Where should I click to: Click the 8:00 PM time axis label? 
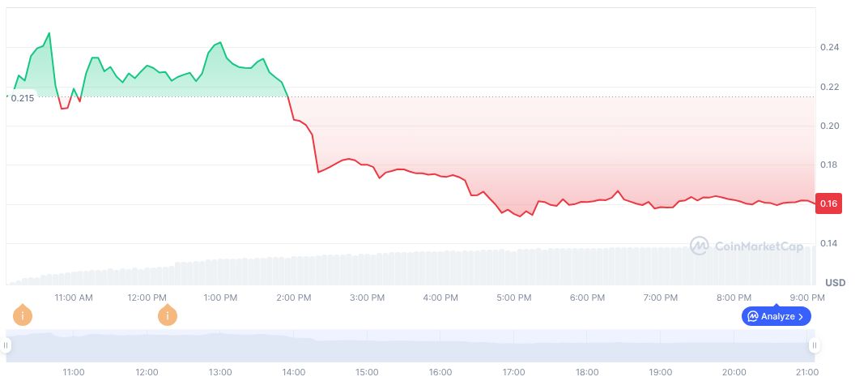click(734, 298)
